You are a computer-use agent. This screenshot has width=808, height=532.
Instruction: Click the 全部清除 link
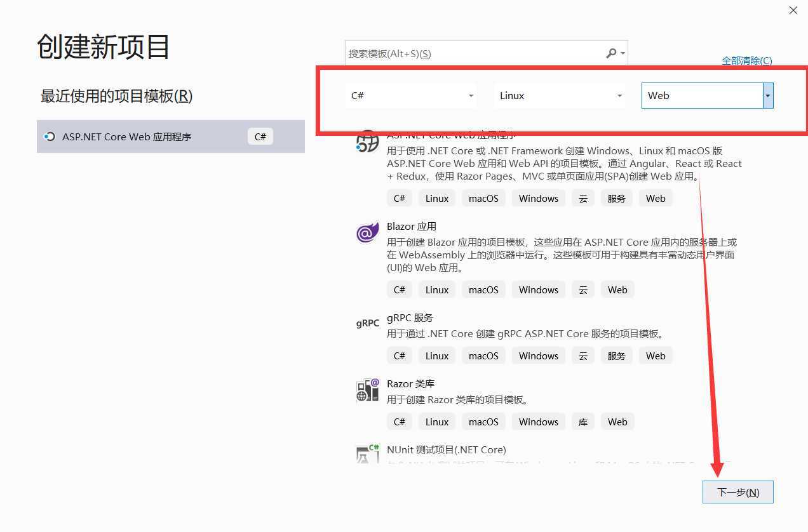tap(747, 60)
